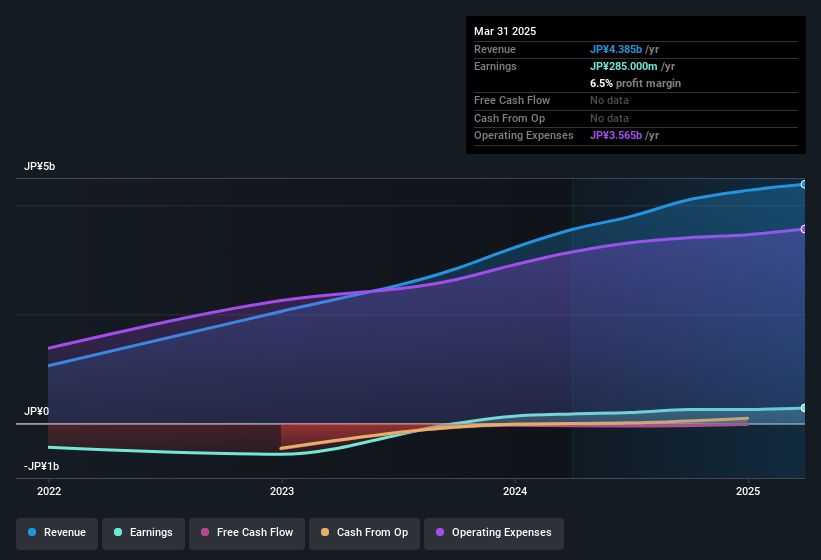Click the Earnings tooltip row label
Screen dimensions: 821x560
495,66
